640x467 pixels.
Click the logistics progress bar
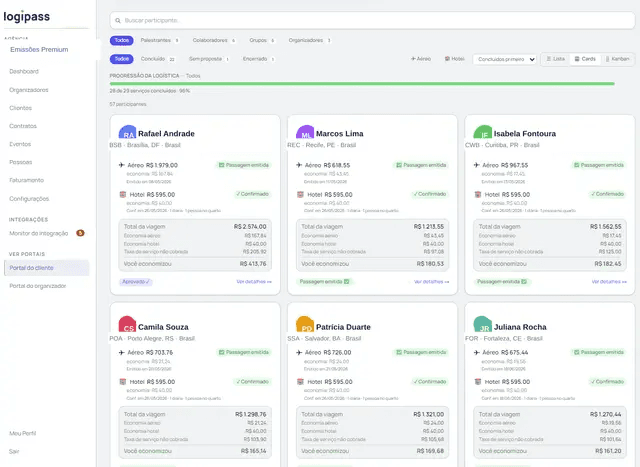[x=362, y=84]
